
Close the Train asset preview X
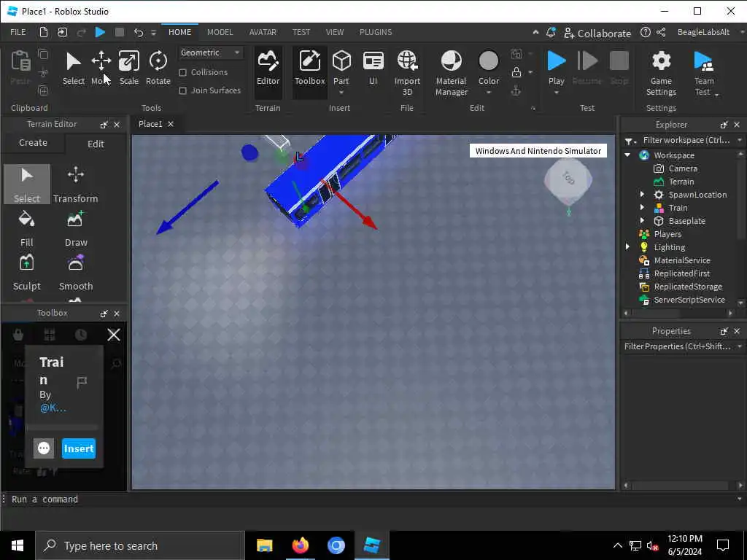(x=114, y=335)
